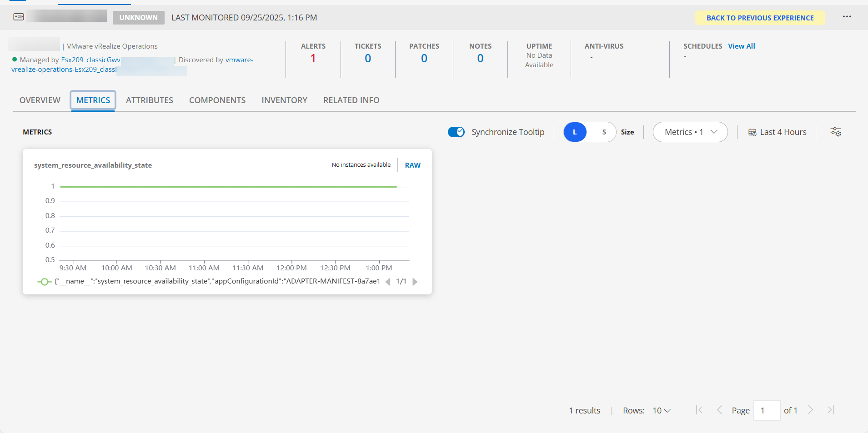The height and width of the screenshot is (433, 868).
Task: Open the chart filter settings icon
Action: (x=836, y=132)
